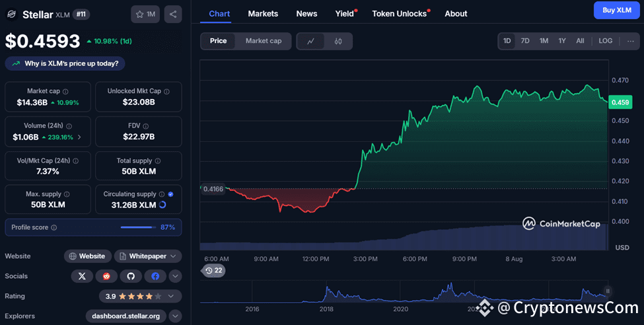Image resolution: width=644 pixels, height=325 pixels.
Task: Click pause handle on mini timeline
Action: 608,291
